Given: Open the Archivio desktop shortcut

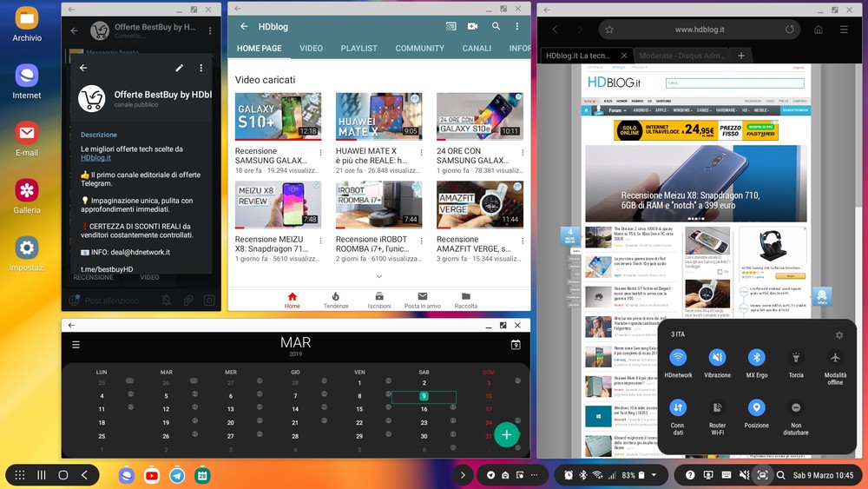Looking at the screenshot, I should pyautogui.click(x=27, y=24).
